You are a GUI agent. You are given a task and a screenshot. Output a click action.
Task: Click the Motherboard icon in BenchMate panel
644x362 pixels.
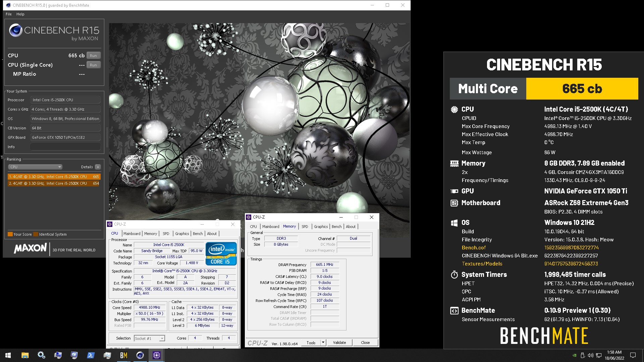tap(454, 203)
